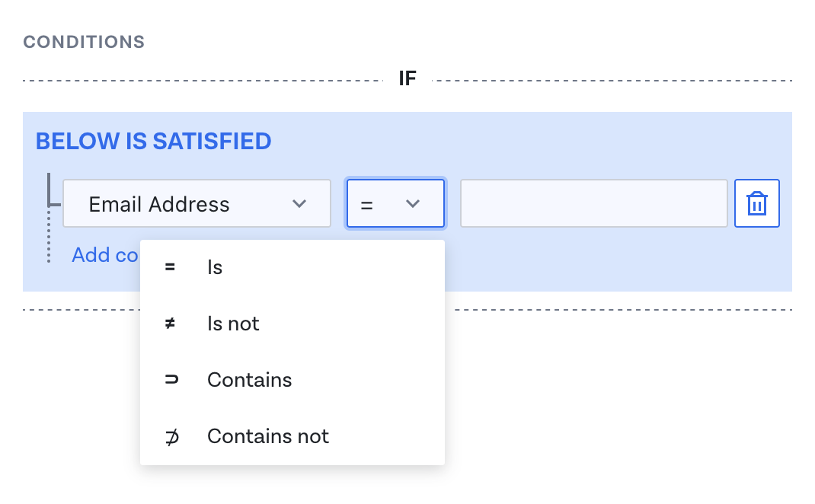The width and height of the screenshot is (815, 504).
Task: Collapse the operator menu by clicking its selector
Action: (395, 203)
